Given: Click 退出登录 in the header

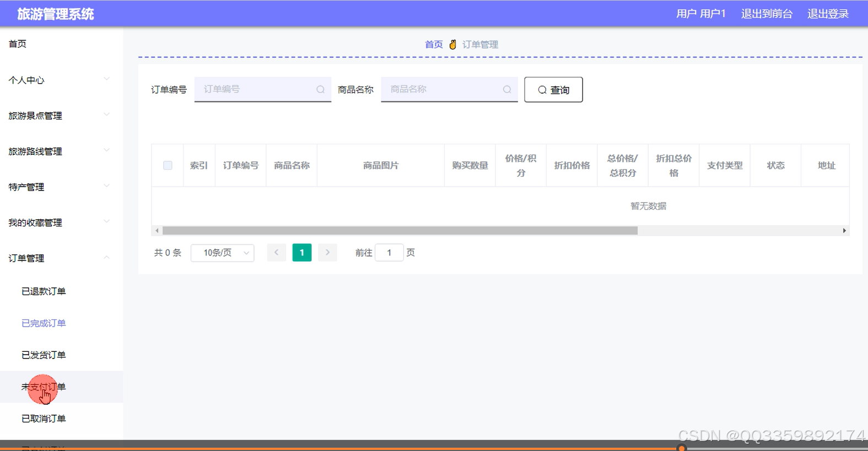Looking at the screenshot, I should [x=828, y=14].
